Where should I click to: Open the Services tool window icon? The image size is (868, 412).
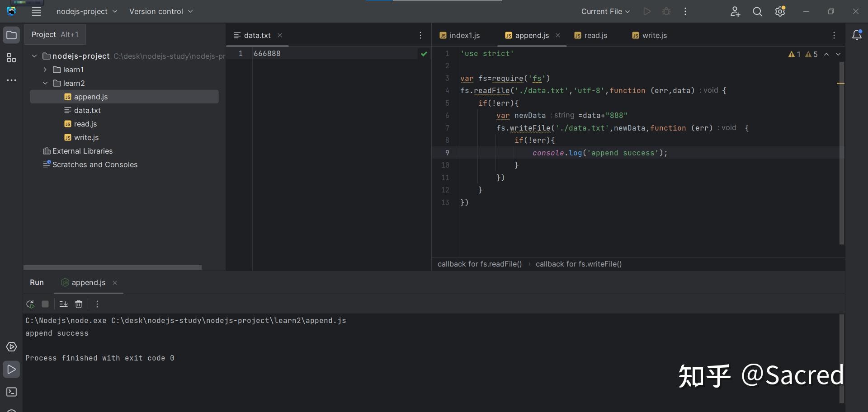(11, 346)
